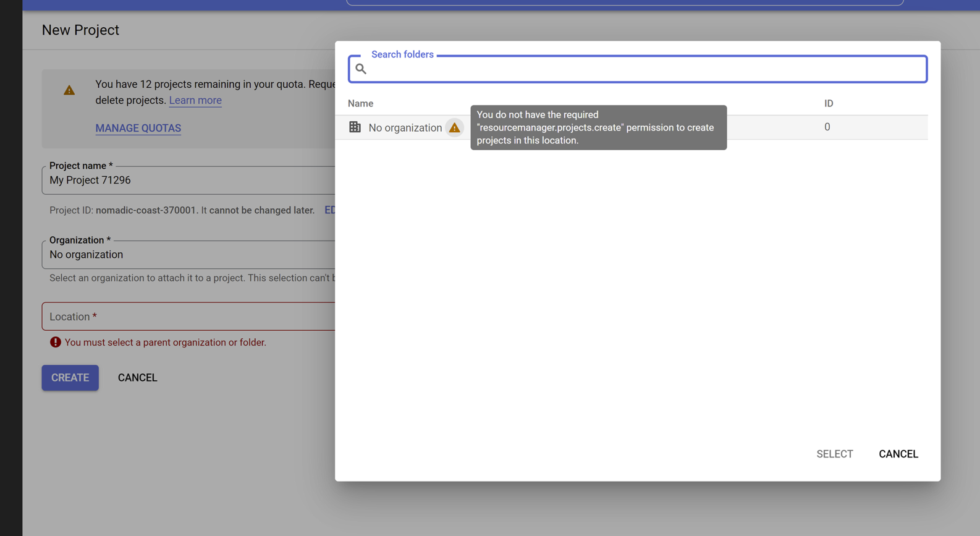Viewport: 980px width, 536px height.
Task: Focus the Search folders text field
Action: [643, 69]
